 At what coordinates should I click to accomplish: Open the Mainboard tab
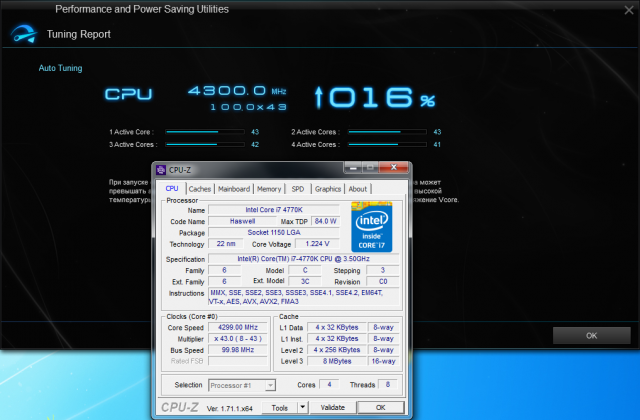tap(234, 189)
